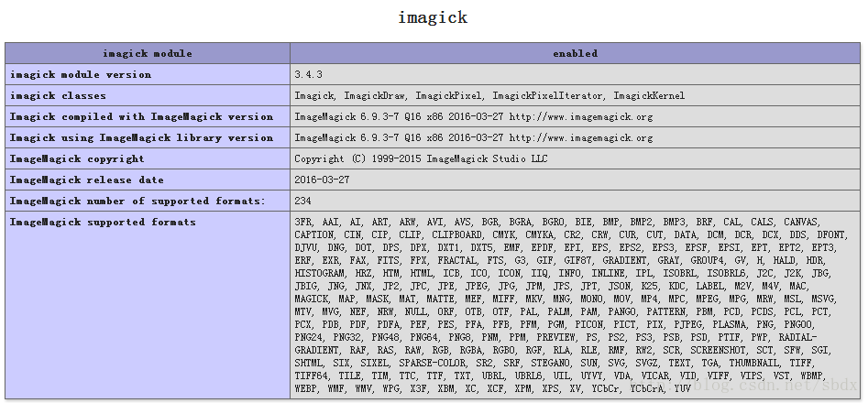
Task: Select the 'imagick module version' row label
Action: pos(81,74)
